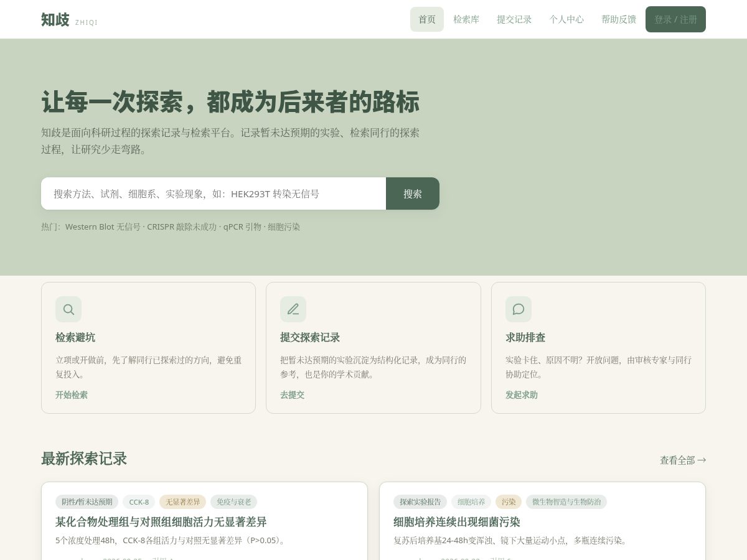Click hot keyword qPCR 引物
The height and width of the screenshot is (560, 747).
pos(243,227)
